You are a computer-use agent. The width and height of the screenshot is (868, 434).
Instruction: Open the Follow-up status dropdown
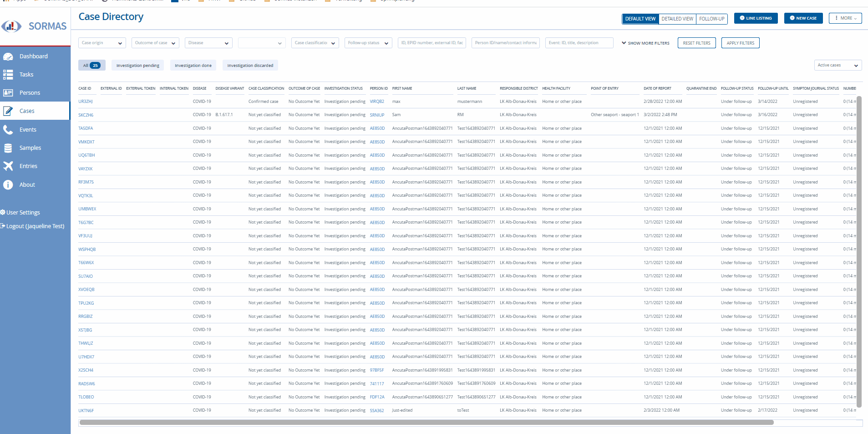click(x=368, y=43)
